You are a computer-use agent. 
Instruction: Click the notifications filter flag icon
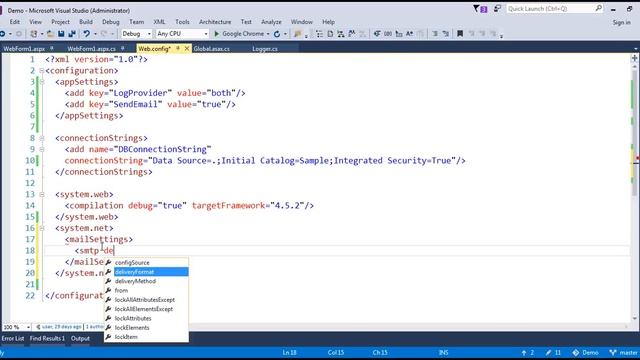click(480, 9)
